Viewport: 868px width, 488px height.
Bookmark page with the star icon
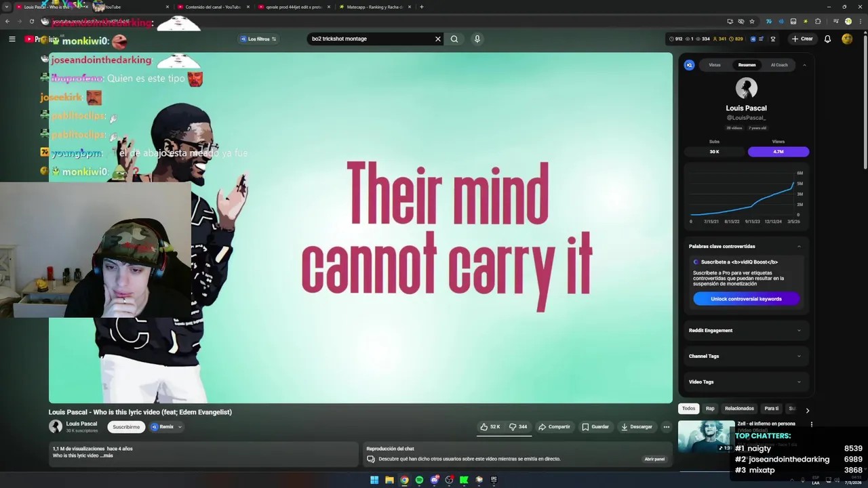click(751, 21)
